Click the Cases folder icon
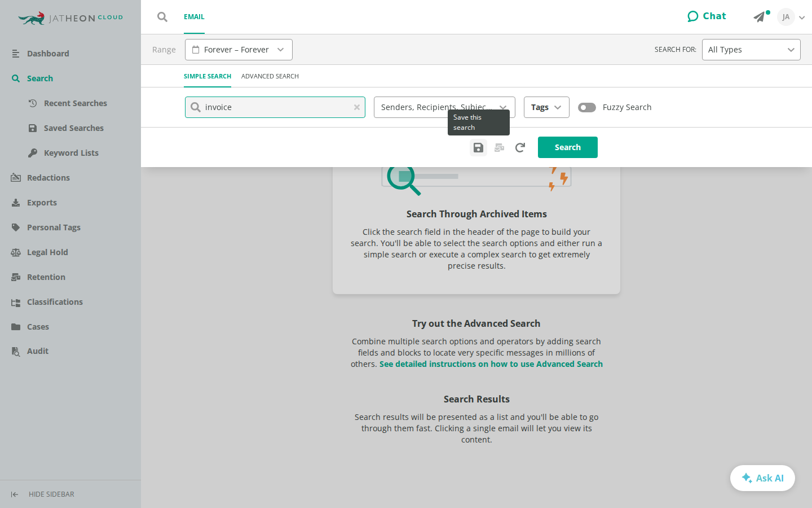This screenshot has width=812, height=508. click(x=16, y=327)
